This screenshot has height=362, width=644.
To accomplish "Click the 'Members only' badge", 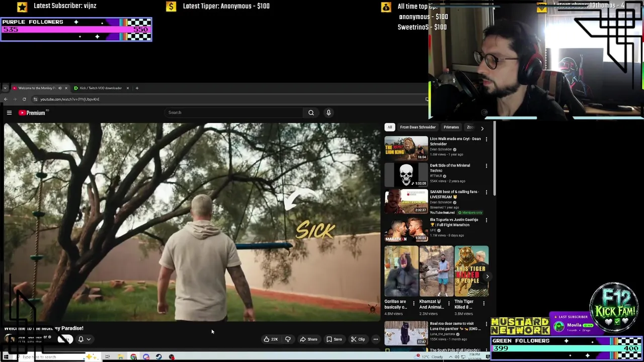I will (470, 213).
